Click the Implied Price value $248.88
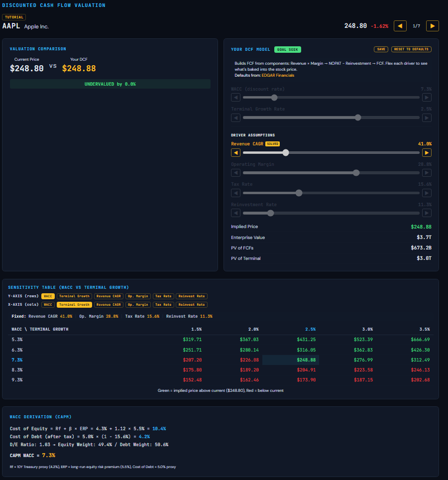Screen dimensions: 448x480 (x=421, y=227)
